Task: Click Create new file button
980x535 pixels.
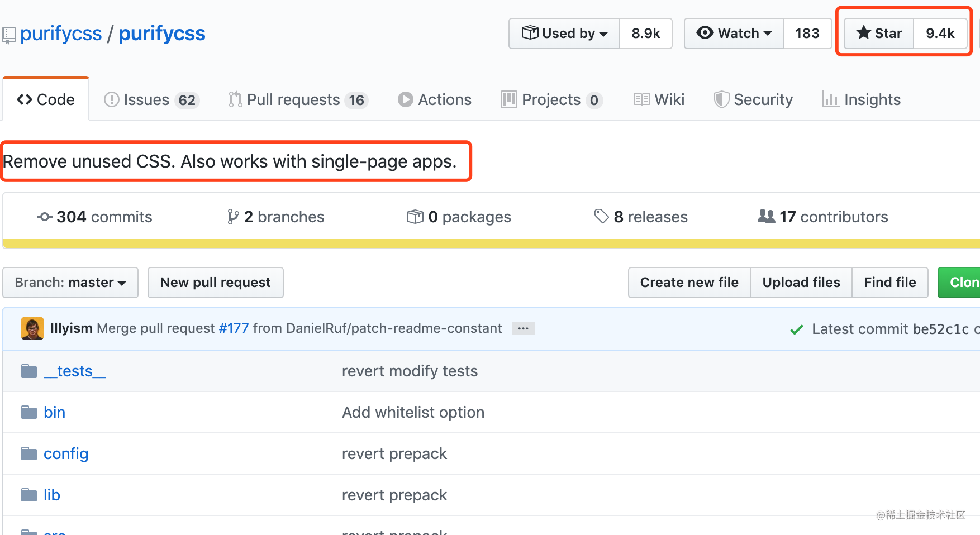Action: (689, 283)
